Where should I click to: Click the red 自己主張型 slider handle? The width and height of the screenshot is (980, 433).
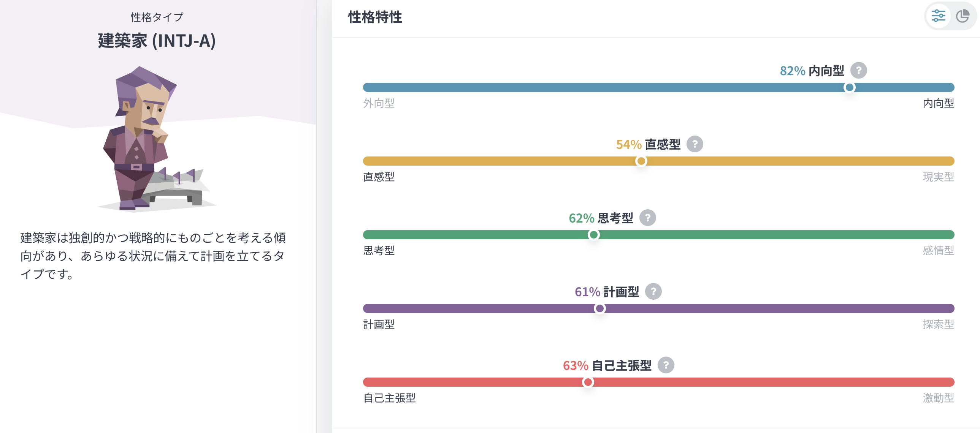588,382
